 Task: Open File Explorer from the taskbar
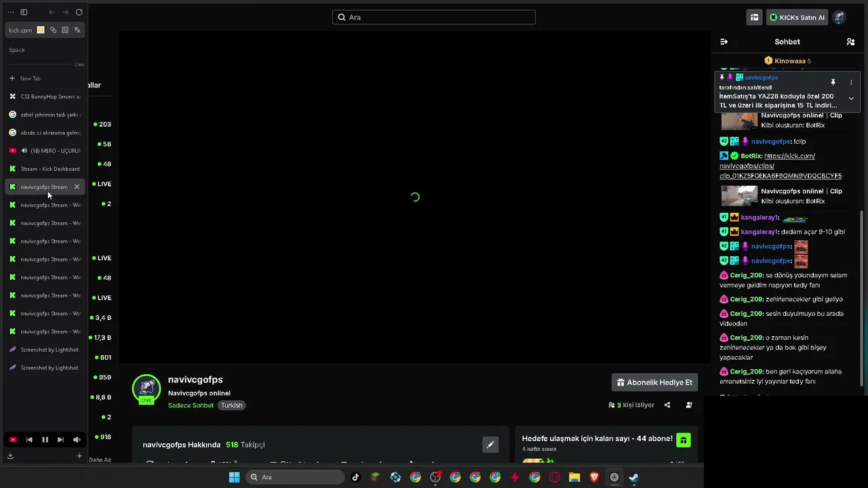574,477
